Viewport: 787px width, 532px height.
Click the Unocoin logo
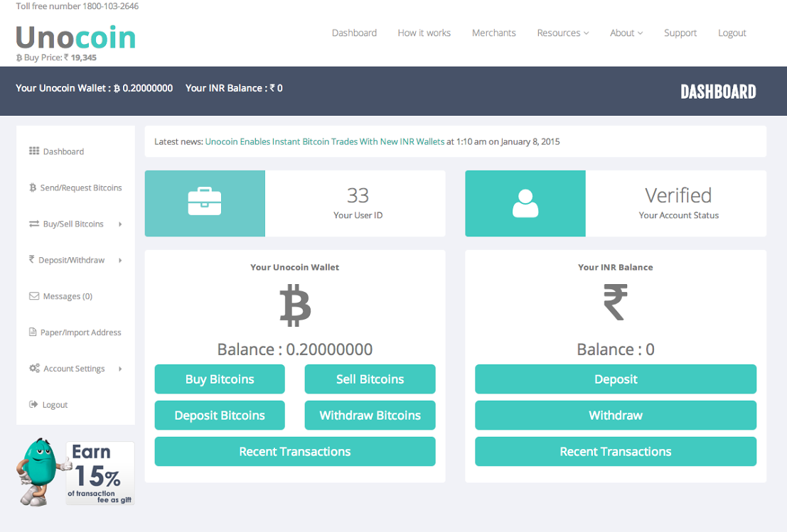point(76,38)
